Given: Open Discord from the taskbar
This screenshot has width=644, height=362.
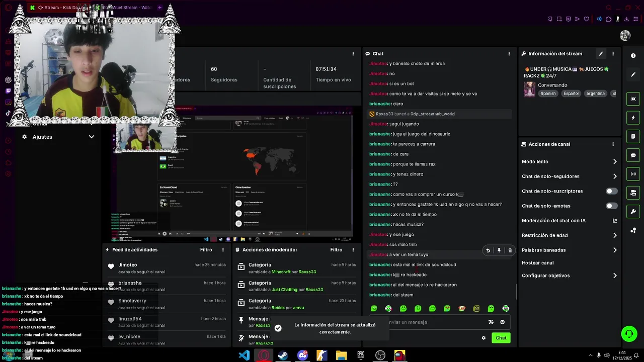Looking at the screenshot, I should 302,355.
